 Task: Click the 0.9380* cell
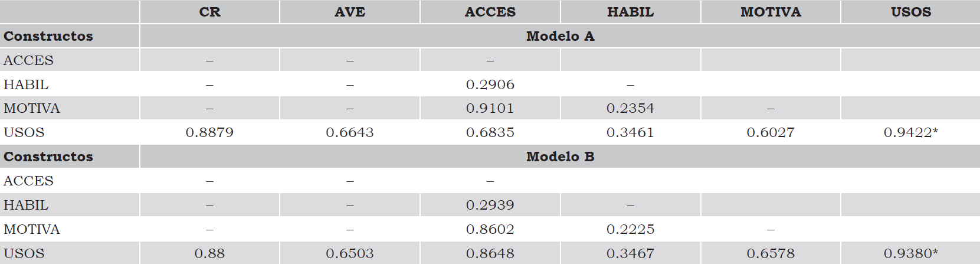tap(910, 253)
